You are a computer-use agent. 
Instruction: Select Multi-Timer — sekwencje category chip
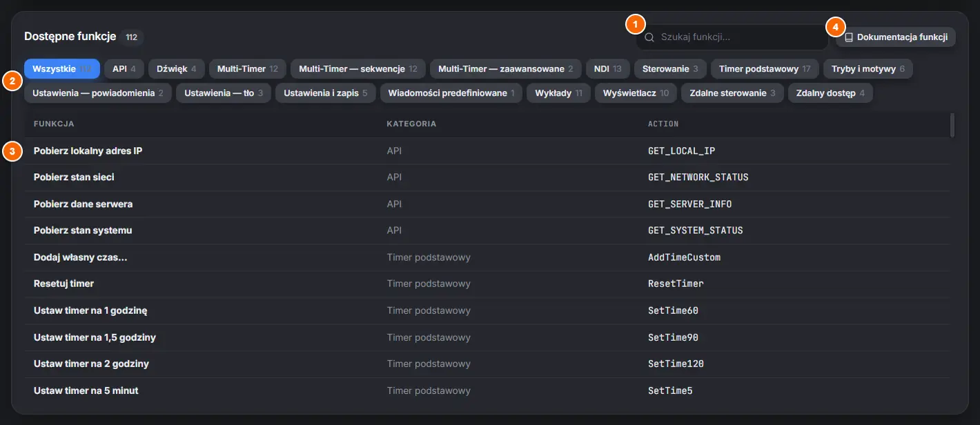point(358,69)
